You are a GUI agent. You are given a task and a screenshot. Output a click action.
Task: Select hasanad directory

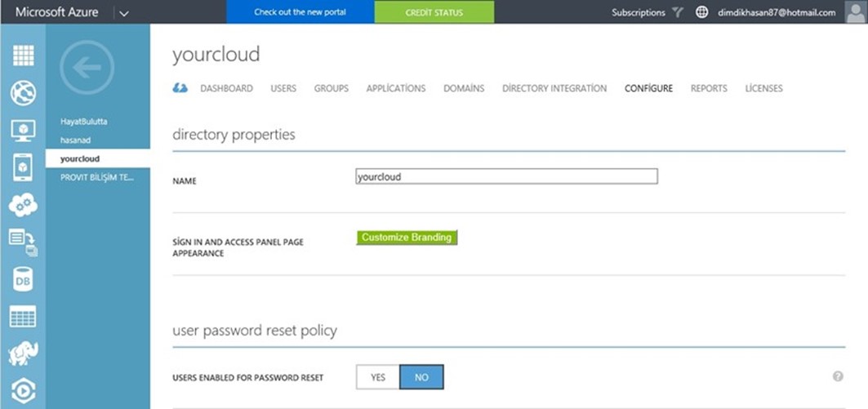[x=75, y=140]
